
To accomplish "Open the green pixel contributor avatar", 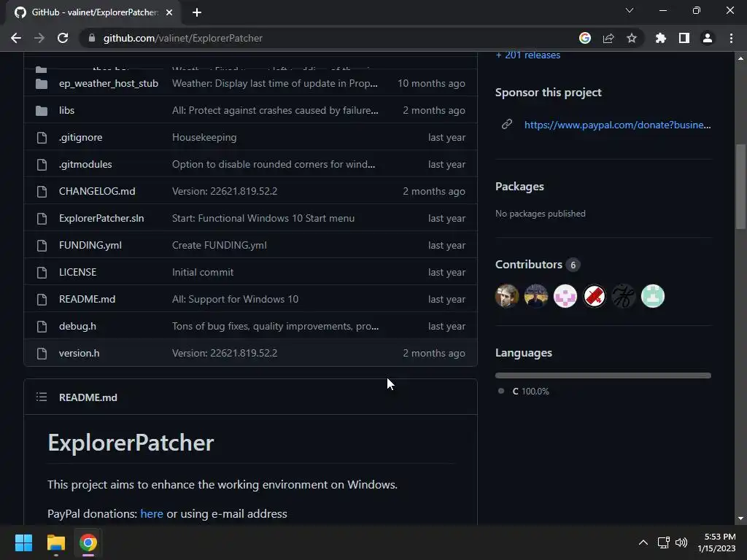I will [x=653, y=296].
